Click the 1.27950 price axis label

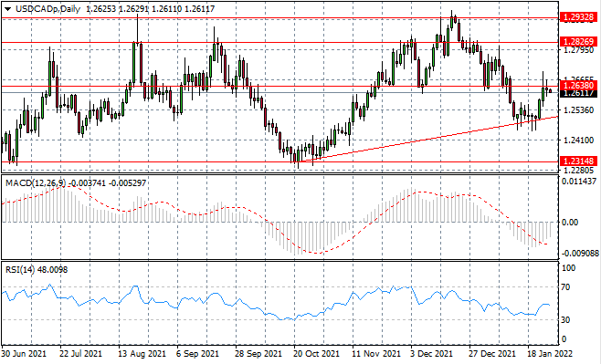pyautogui.click(x=579, y=50)
